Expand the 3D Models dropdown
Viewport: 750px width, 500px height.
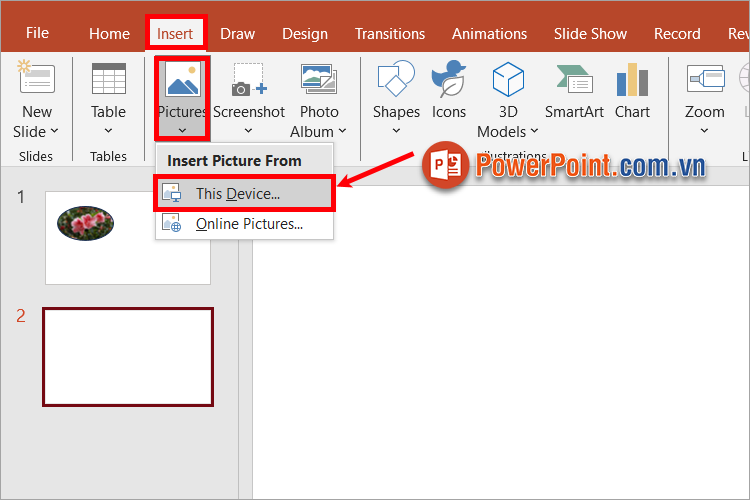click(533, 131)
